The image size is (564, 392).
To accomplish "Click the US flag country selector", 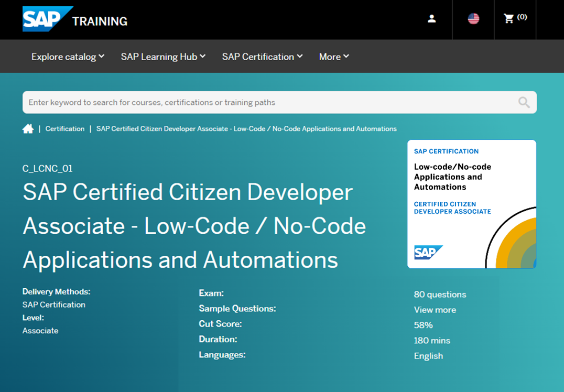I will pyautogui.click(x=473, y=19).
